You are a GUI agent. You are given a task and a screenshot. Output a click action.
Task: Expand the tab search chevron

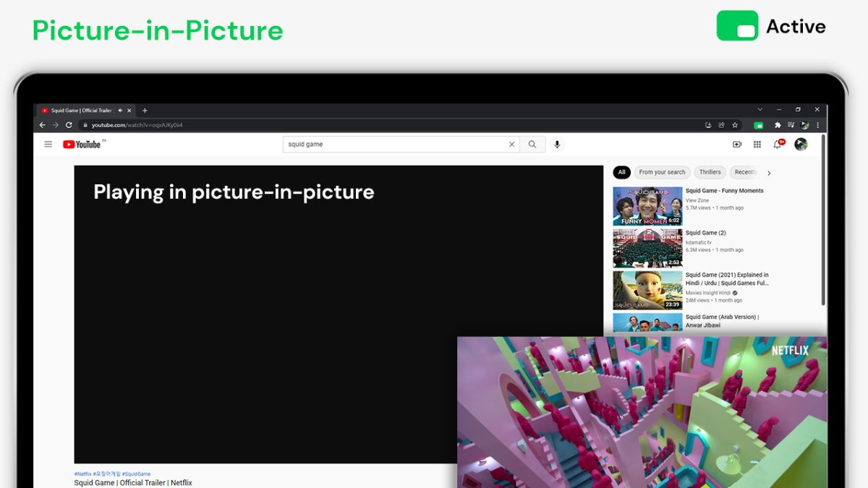[759, 110]
